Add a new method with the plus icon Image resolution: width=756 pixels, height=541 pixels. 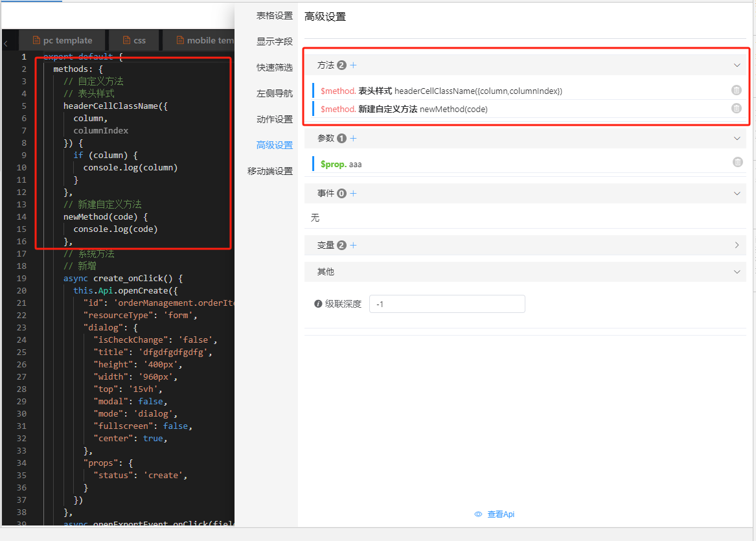354,65
